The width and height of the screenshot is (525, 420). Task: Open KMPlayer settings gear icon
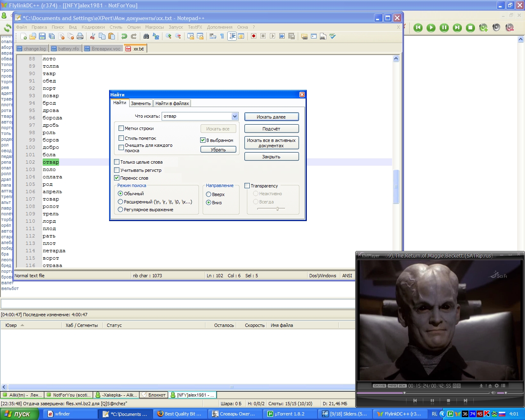(496, 386)
